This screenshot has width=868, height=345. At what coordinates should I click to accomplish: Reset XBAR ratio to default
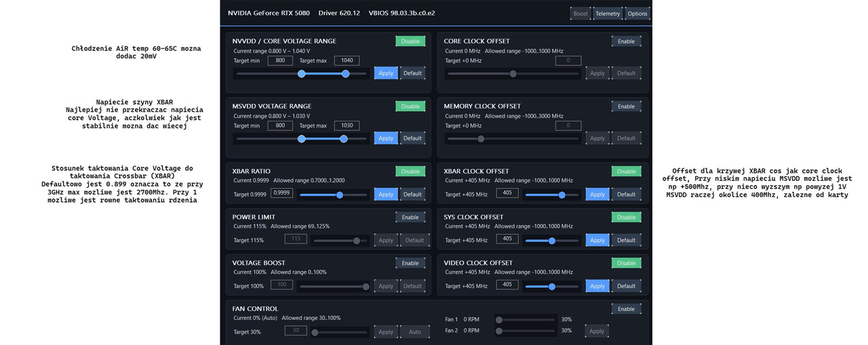(412, 195)
